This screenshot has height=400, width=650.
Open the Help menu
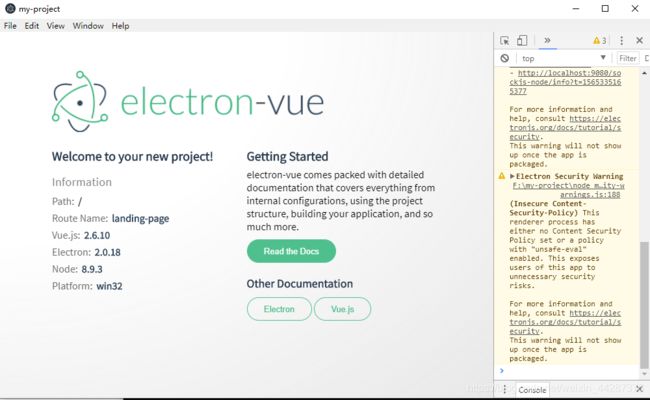coord(120,26)
